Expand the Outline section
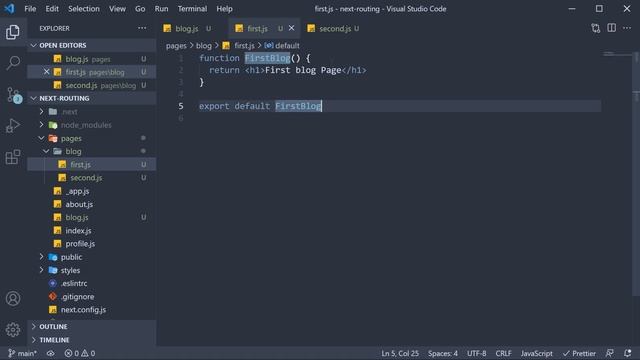This screenshot has height=360, width=640. click(x=91, y=327)
